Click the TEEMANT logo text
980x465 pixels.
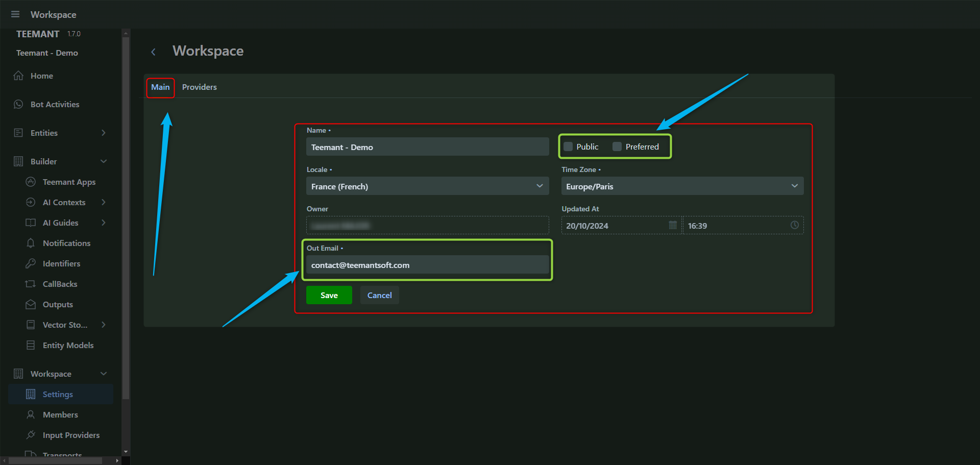tap(38, 34)
